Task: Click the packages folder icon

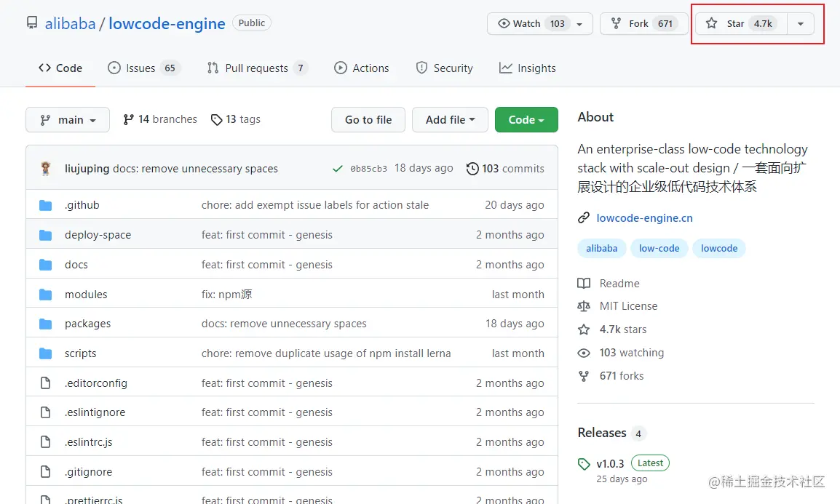Action: (x=46, y=324)
